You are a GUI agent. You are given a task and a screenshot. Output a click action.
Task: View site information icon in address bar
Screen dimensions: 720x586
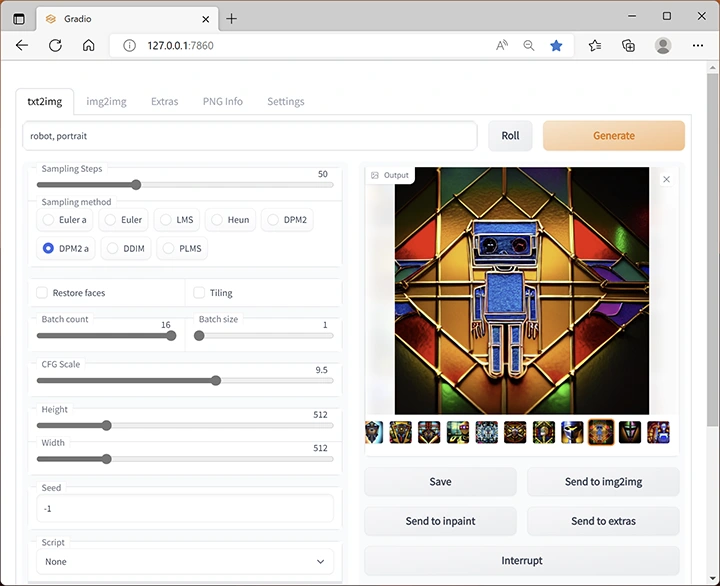click(129, 45)
